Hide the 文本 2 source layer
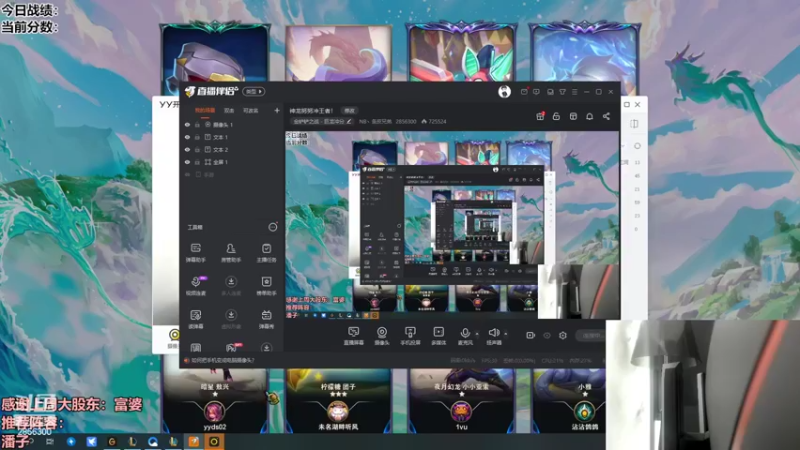 click(x=187, y=149)
